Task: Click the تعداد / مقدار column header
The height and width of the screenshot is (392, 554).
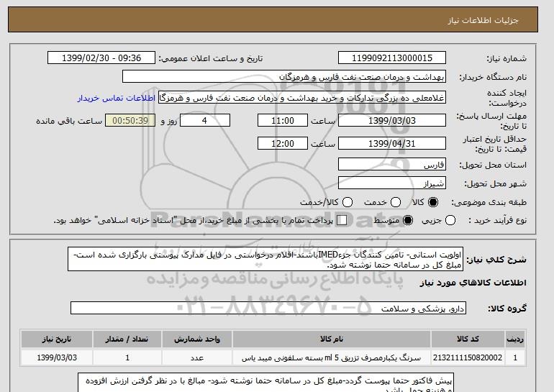Action: click(x=127, y=339)
